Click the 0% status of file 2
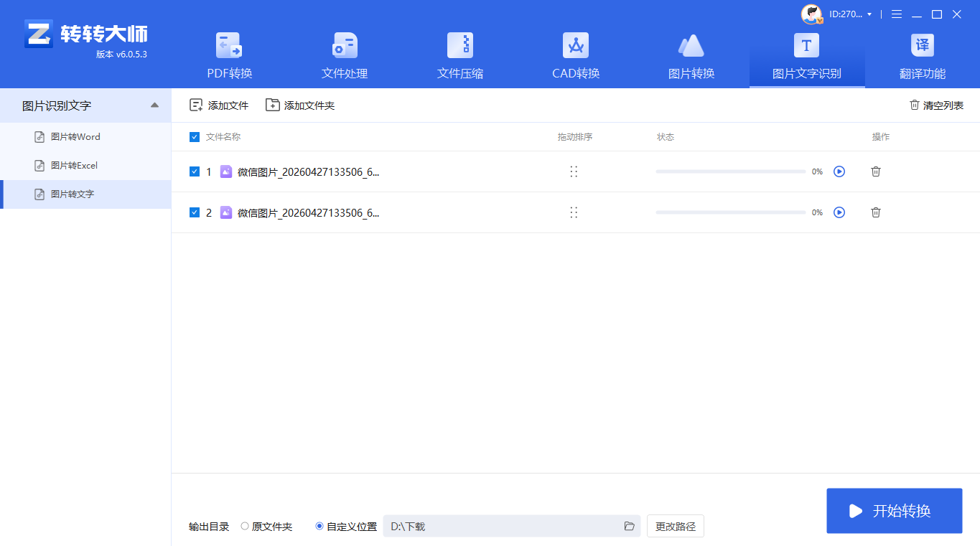Image resolution: width=980 pixels, height=546 pixels. pyautogui.click(x=817, y=213)
